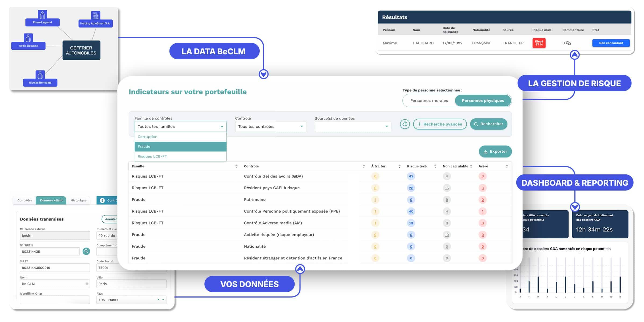This screenshot has height=322, width=644.
Task: Launch a search with the Rechercher button
Action: [x=489, y=124]
